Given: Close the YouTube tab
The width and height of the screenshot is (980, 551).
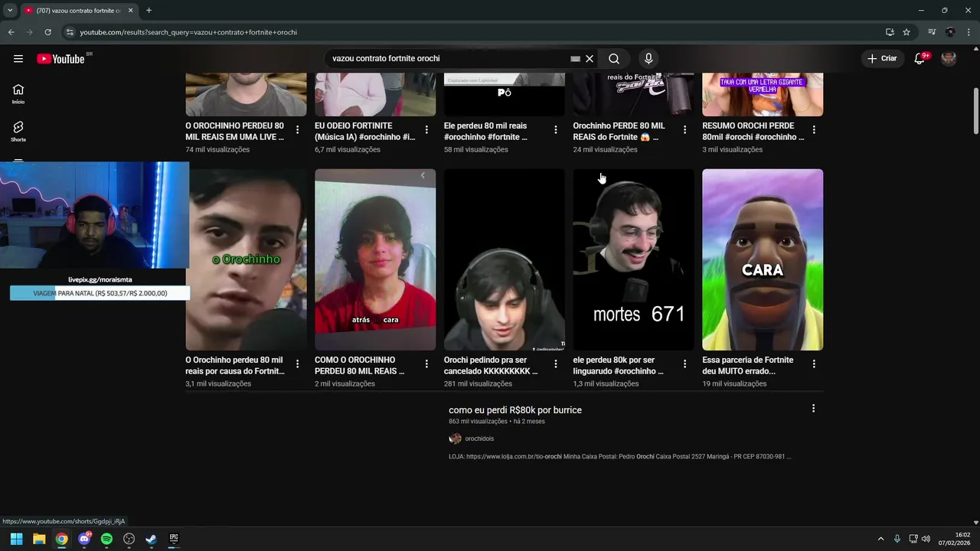Looking at the screenshot, I should (x=130, y=11).
